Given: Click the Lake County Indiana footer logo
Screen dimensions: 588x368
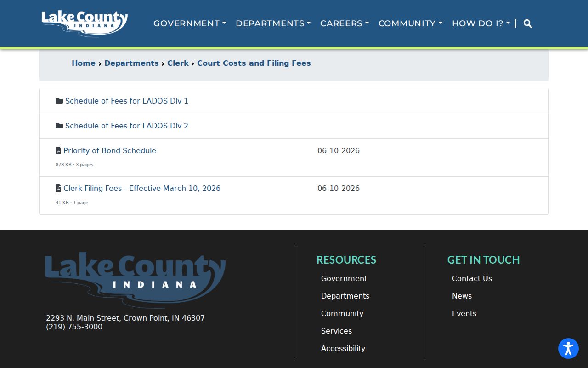Looking at the screenshot, I should [136, 280].
